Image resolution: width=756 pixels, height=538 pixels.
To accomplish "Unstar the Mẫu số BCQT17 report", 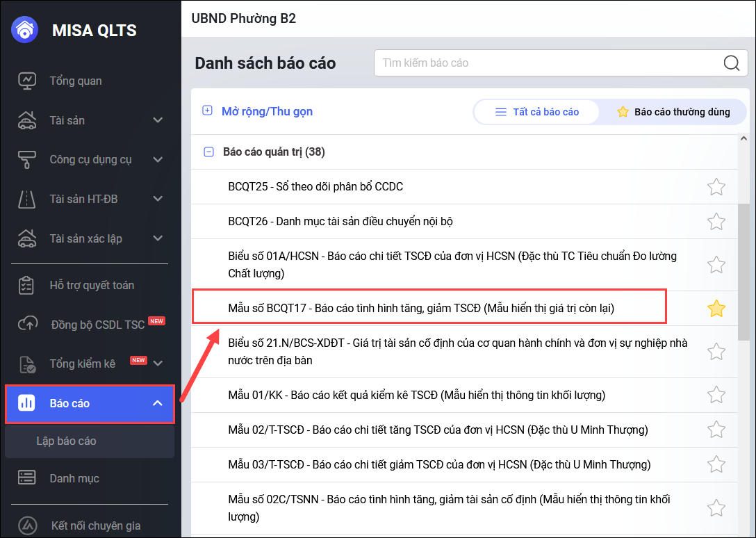I will tap(716, 309).
